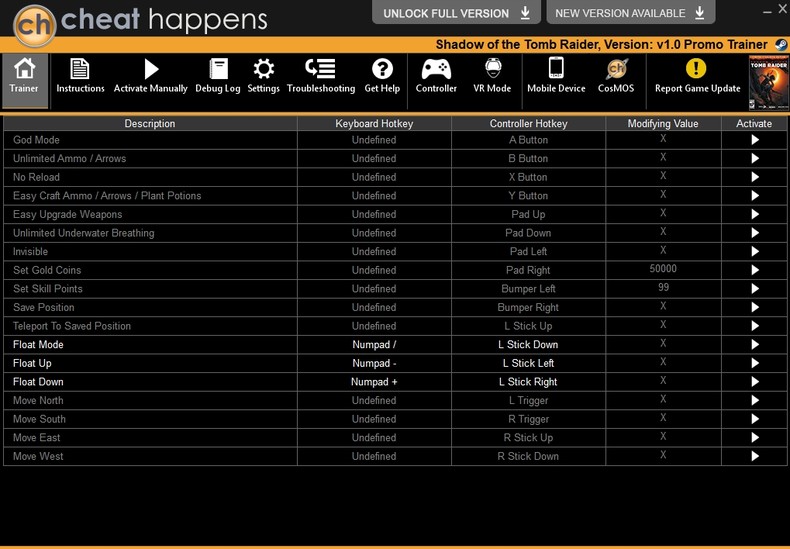Edit Set Gold Coins value 50000
Viewport: 790px width, 549px height.
click(x=663, y=269)
